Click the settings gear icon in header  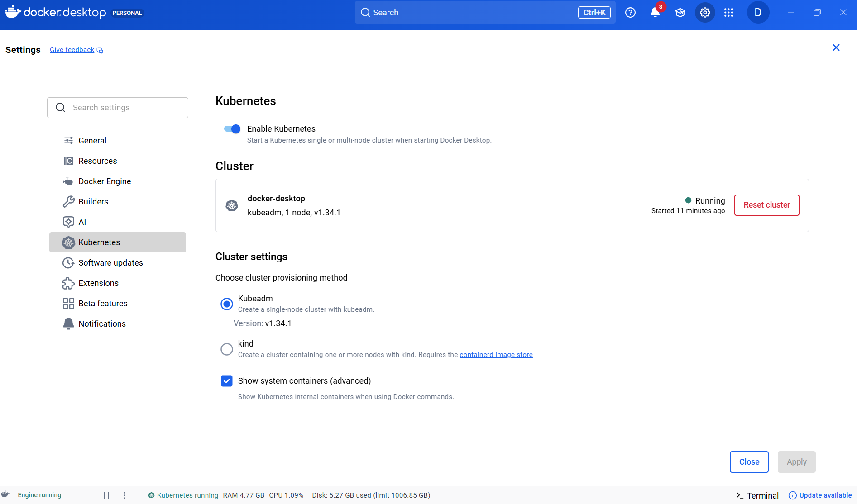(x=705, y=13)
